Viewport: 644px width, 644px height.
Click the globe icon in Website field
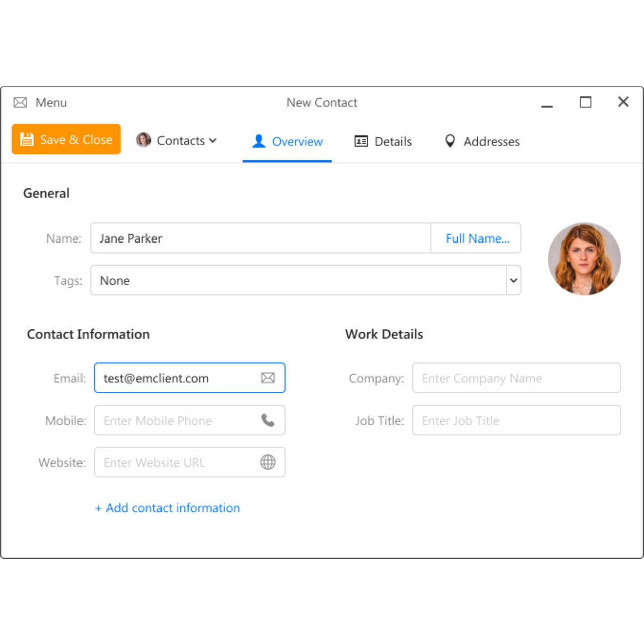[267, 462]
